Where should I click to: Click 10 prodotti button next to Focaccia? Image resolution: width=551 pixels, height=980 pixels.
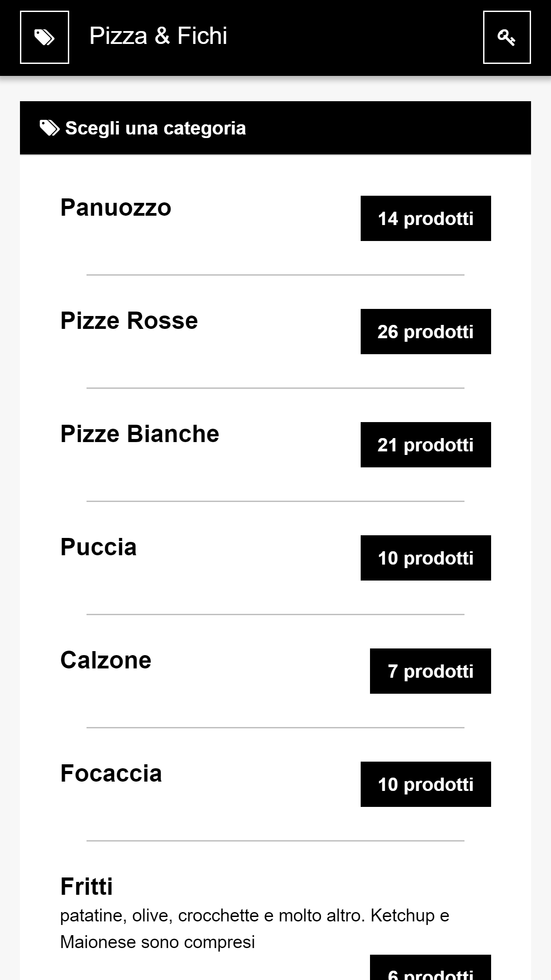pyautogui.click(x=425, y=784)
